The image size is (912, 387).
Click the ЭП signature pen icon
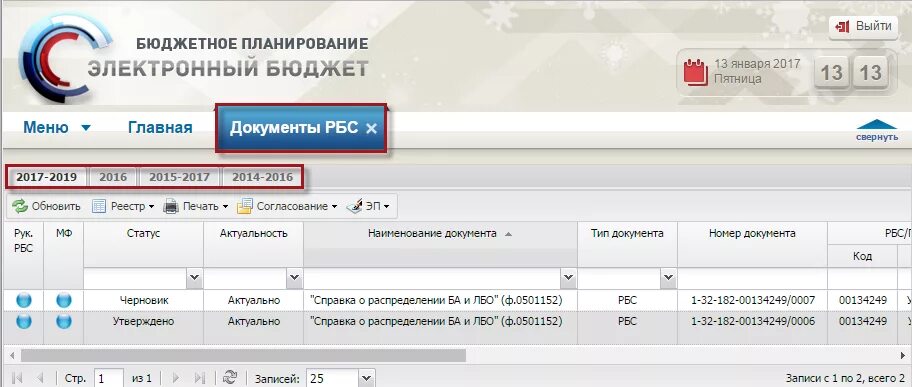tap(354, 206)
